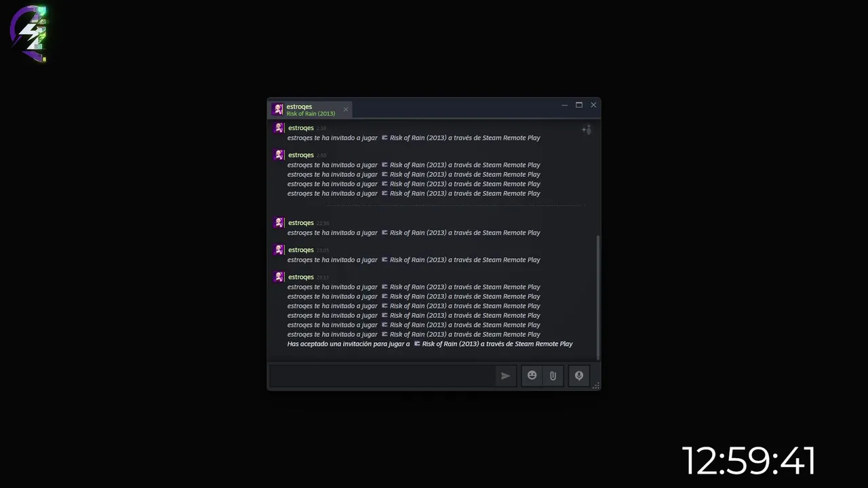This screenshot has height=488, width=868.
Task: Close the estroqes chat tab
Action: (346, 109)
